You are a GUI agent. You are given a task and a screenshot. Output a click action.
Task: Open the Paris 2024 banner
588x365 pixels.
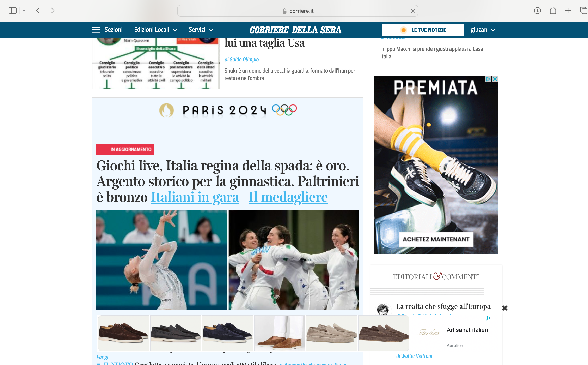pos(228,110)
